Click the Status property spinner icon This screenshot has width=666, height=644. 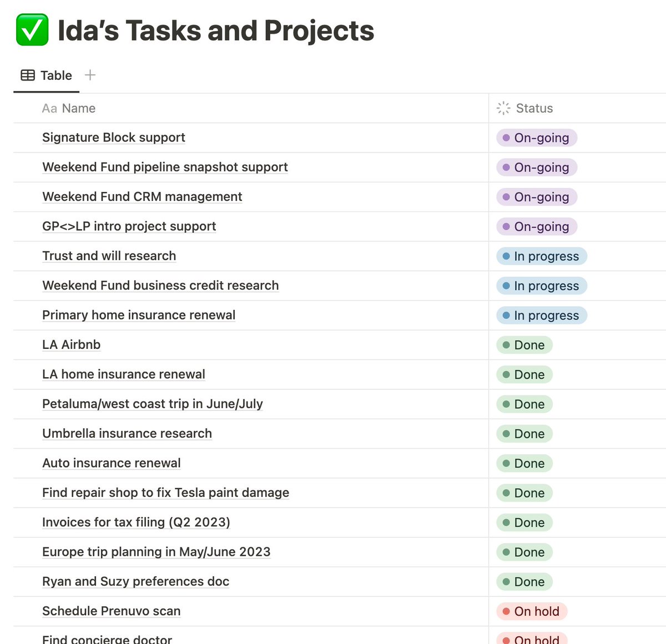tap(503, 108)
